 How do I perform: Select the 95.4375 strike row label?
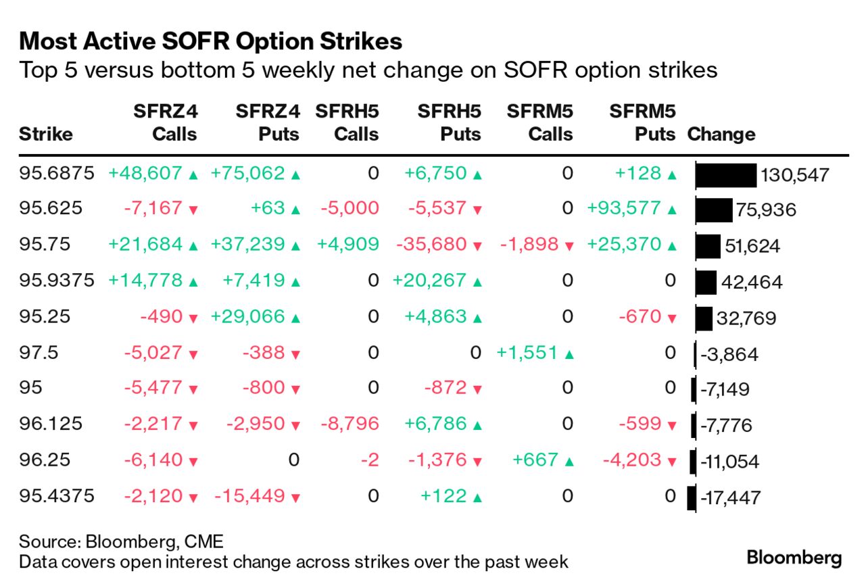(57, 496)
